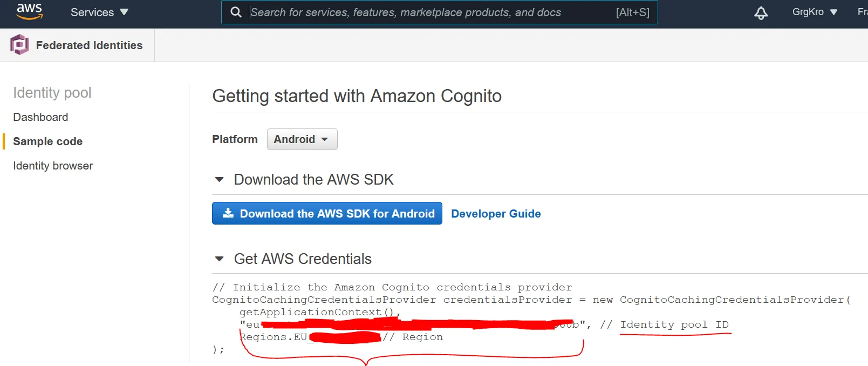The height and width of the screenshot is (366, 868).
Task: Open the notifications bell
Action: point(761,13)
